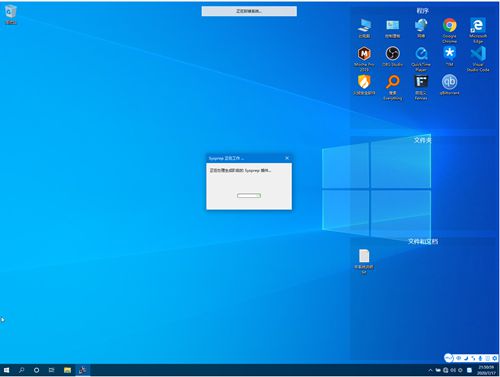500x377 pixels.
Task: Launch OBS Studio from the desktop
Action: click(x=392, y=57)
